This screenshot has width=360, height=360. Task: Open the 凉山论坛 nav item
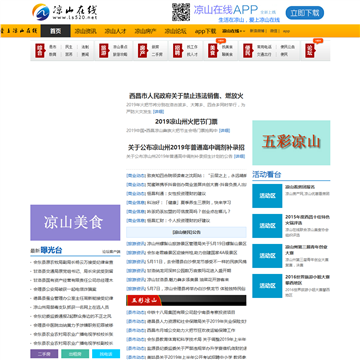coord(175,31)
